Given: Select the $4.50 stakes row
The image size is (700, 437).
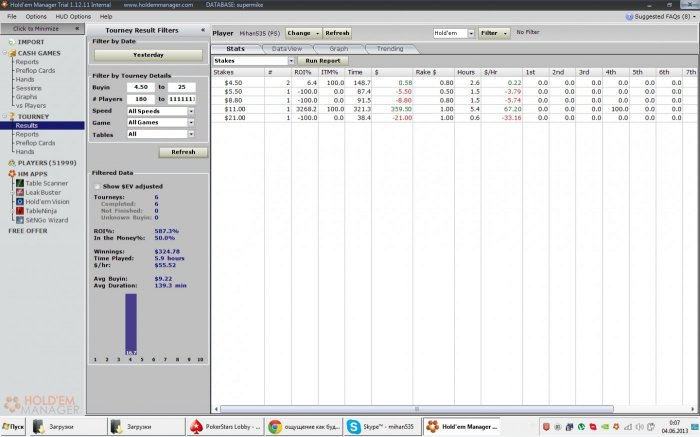Looking at the screenshot, I should [x=453, y=83].
